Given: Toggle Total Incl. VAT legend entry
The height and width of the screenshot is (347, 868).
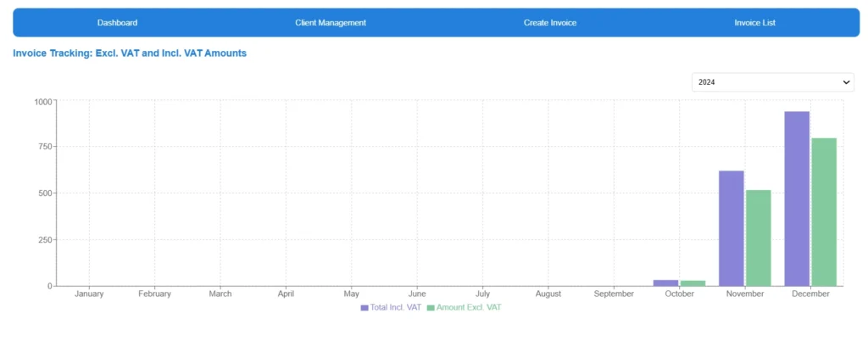Looking at the screenshot, I should 391,307.
